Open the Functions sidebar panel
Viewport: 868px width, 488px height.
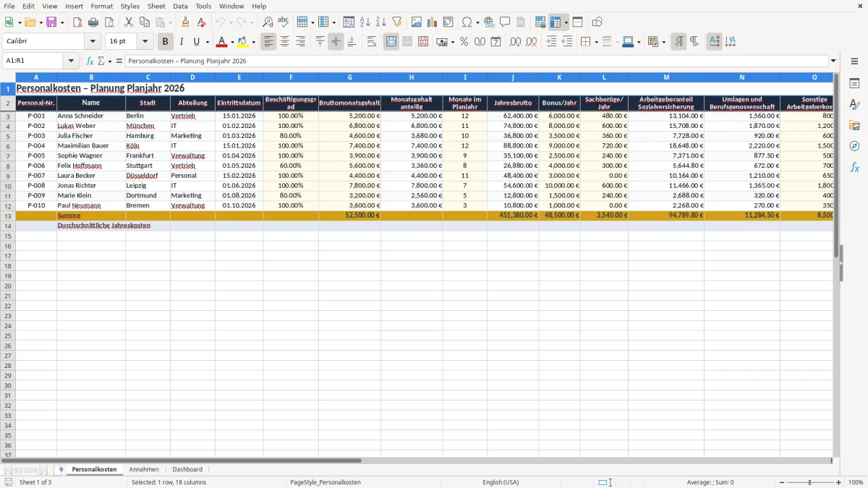[x=854, y=167]
